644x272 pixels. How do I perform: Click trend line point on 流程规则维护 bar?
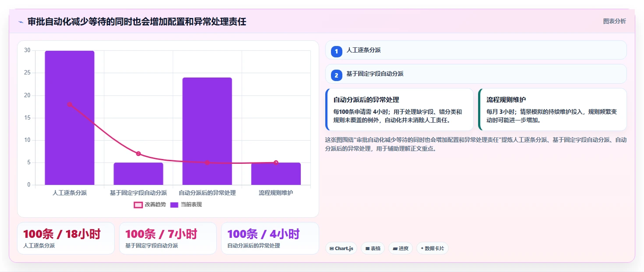click(276, 162)
